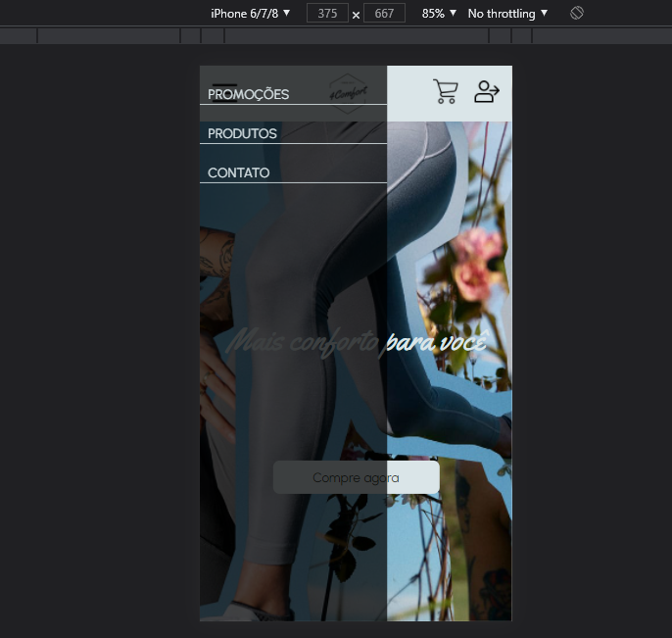Screen dimensions: 672x638
Task: Open the iPhone 6/7/8 device dropdown
Action: pyautogui.click(x=251, y=14)
